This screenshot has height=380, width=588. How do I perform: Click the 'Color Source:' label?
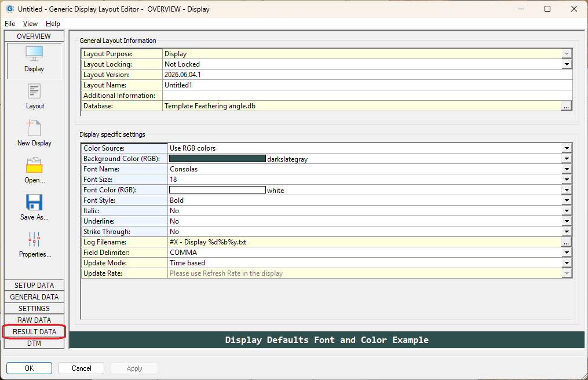tap(104, 148)
